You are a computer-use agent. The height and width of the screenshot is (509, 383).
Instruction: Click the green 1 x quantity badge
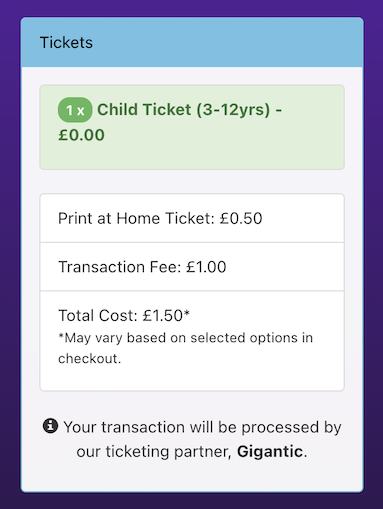(x=75, y=110)
